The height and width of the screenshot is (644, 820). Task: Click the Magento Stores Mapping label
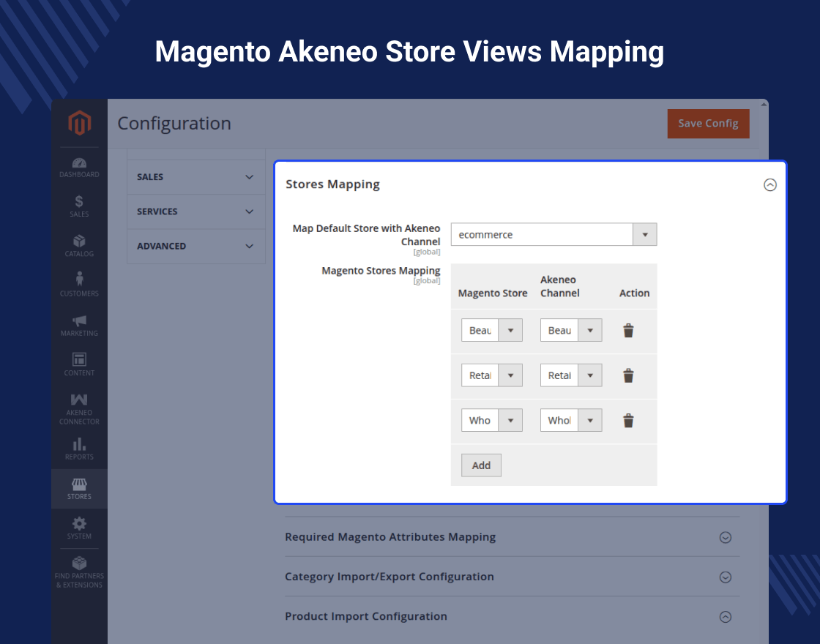point(381,271)
